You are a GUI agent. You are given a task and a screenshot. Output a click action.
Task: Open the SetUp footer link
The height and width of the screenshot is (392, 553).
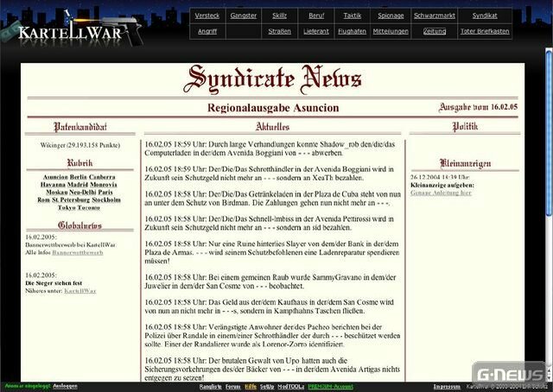click(x=267, y=387)
